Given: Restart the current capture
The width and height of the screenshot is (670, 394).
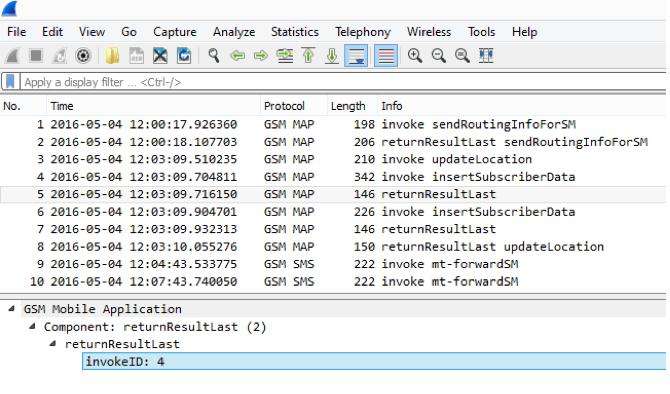Looking at the screenshot, I should (x=59, y=56).
